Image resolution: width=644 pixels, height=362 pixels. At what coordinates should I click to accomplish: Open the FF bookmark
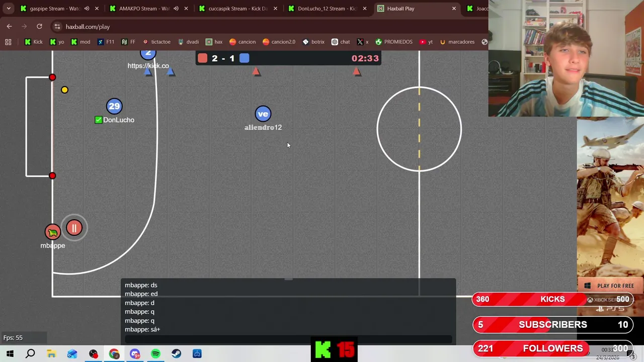tap(128, 42)
